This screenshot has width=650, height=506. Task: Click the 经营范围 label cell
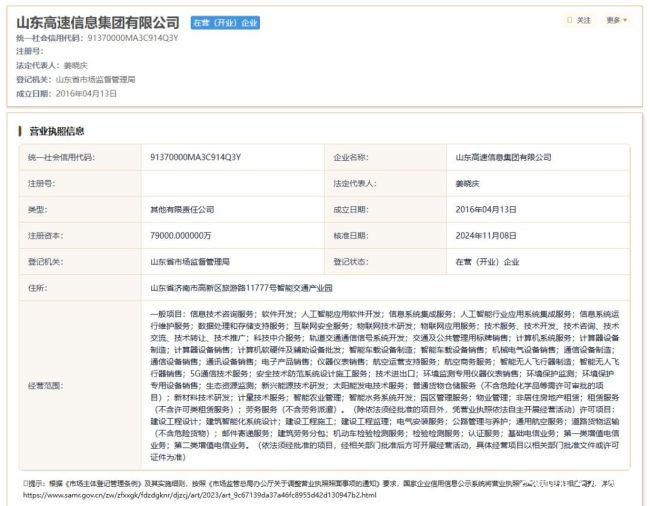click(80, 385)
